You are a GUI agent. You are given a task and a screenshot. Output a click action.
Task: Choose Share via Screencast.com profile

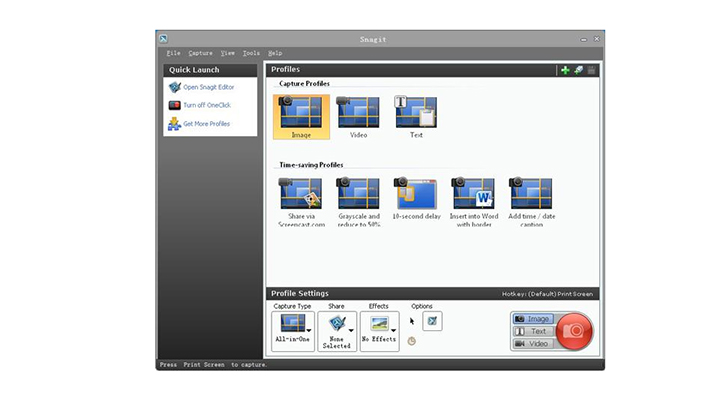301,202
